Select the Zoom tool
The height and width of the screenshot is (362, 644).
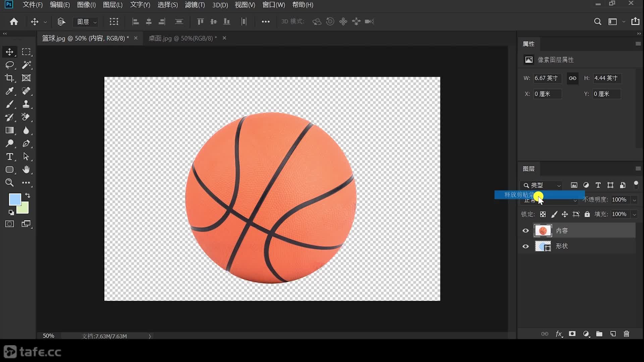click(x=9, y=183)
